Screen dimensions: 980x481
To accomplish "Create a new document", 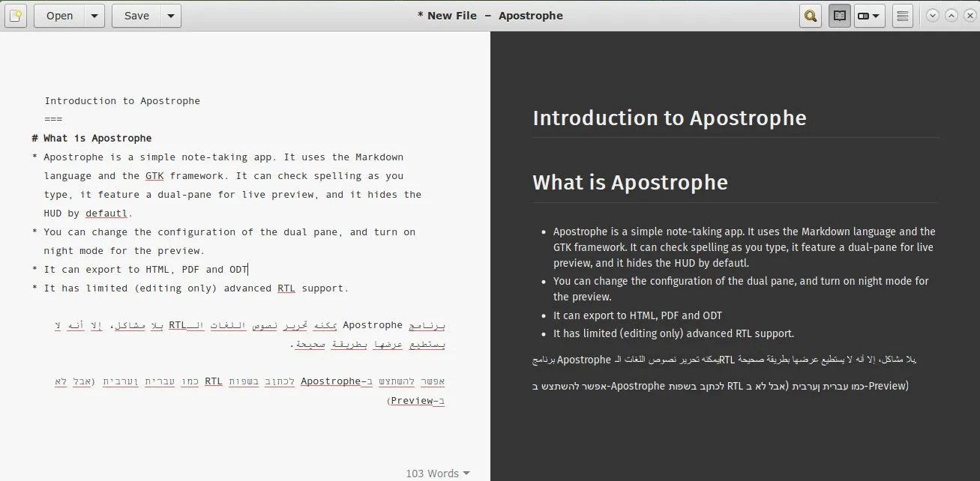I will pos(16,15).
